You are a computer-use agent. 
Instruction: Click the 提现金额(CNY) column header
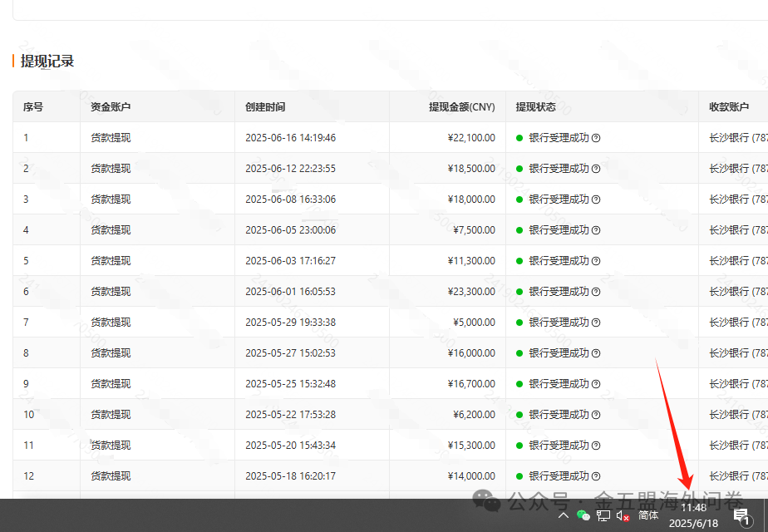tap(462, 106)
